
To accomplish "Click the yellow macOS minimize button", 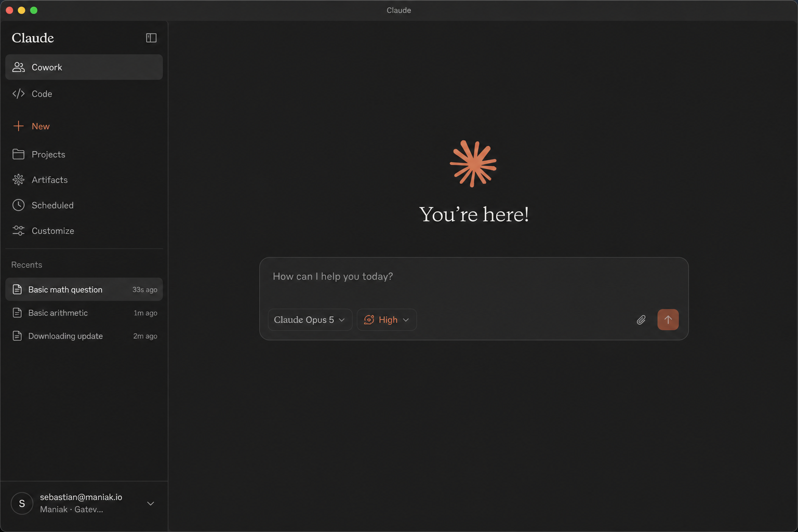I will click(x=21, y=10).
